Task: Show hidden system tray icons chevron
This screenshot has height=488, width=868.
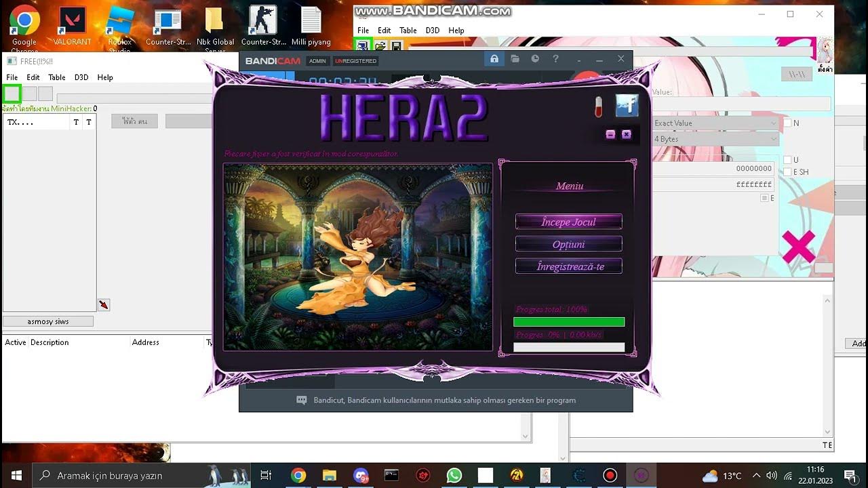Action: point(756,476)
